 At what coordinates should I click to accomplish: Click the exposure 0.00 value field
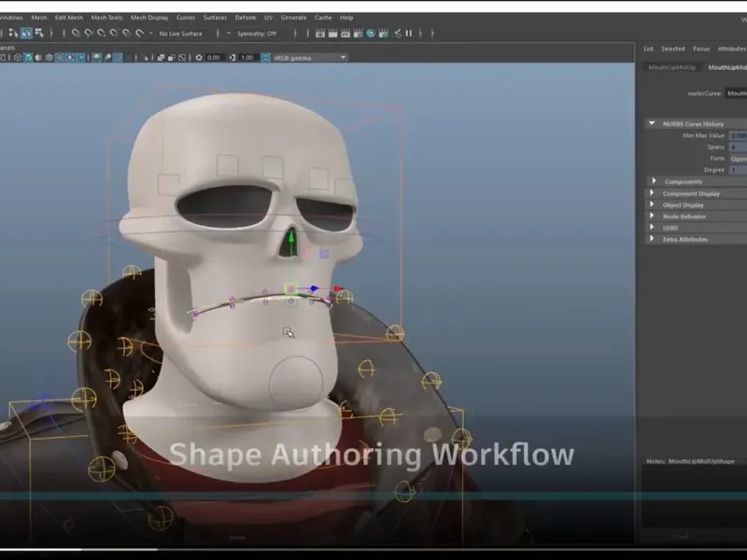pos(214,58)
